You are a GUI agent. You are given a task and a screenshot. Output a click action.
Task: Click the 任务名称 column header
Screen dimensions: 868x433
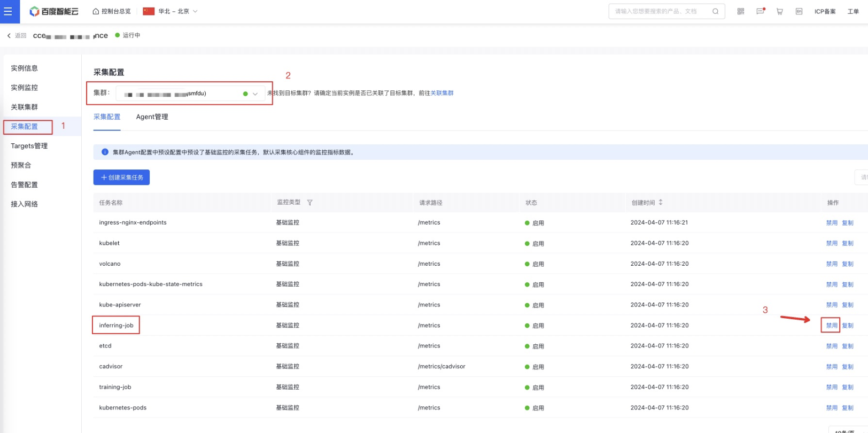pyautogui.click(x=111, y=203)
